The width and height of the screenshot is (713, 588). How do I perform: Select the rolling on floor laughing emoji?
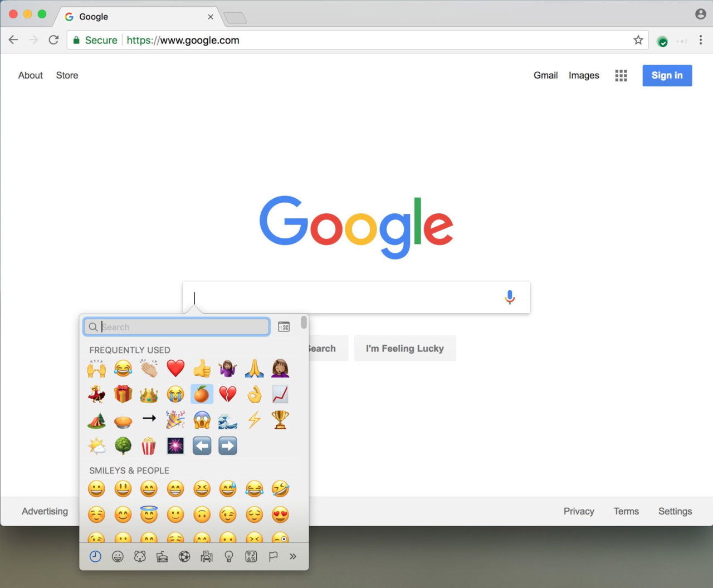(x=280, y=489)
